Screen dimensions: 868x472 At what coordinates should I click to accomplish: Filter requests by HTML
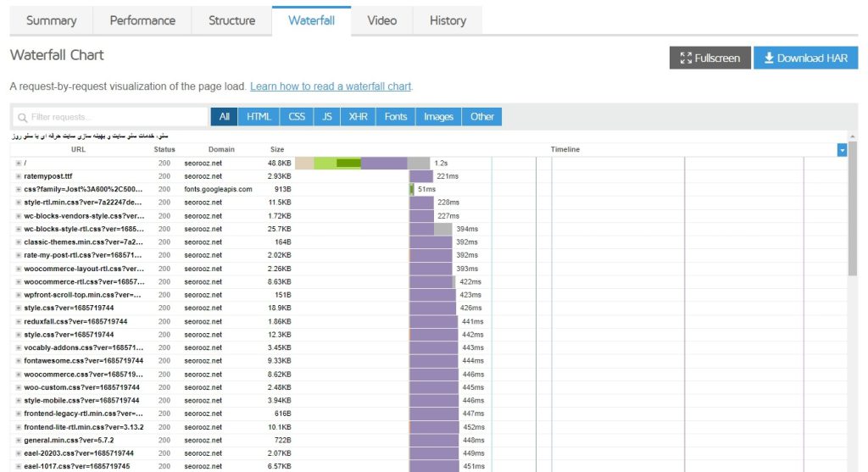pyautogui.click(x=259, y=117)
